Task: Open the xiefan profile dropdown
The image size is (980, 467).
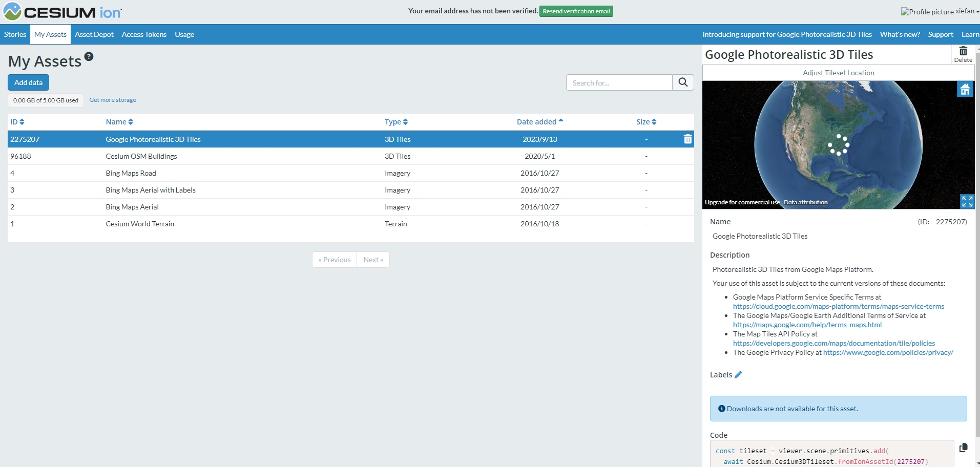Action: click(967, 11)
